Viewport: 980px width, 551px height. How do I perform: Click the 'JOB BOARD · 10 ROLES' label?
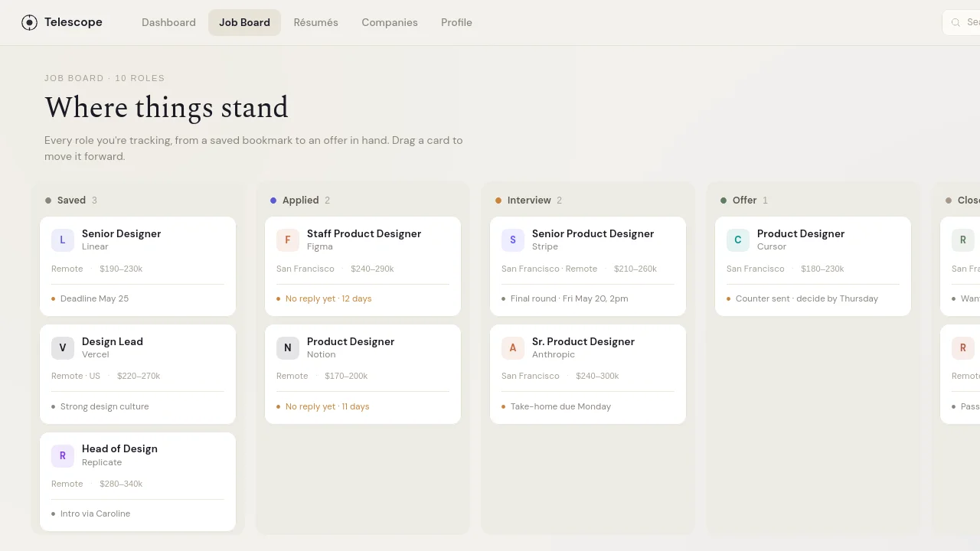[104, 78]
